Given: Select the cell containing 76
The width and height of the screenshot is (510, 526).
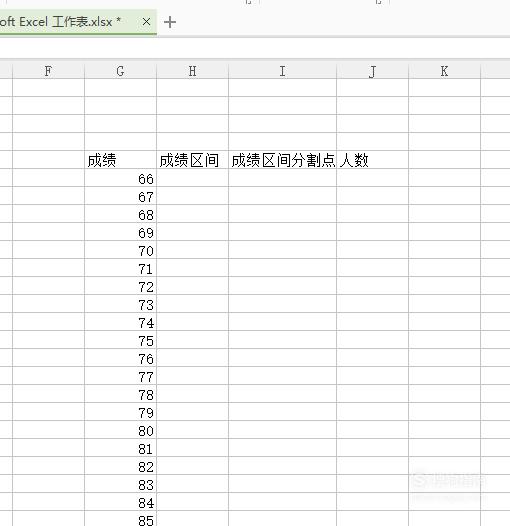Looking at the screenshot, I should point(120,358).
